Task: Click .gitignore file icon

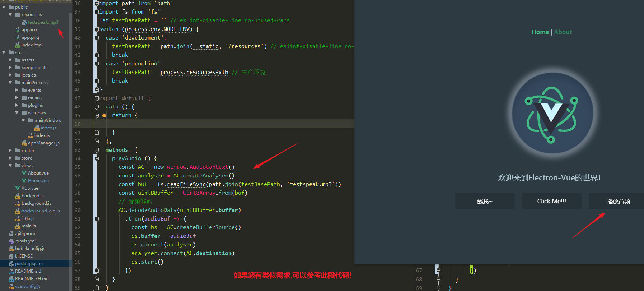Action: coord(11,234)
